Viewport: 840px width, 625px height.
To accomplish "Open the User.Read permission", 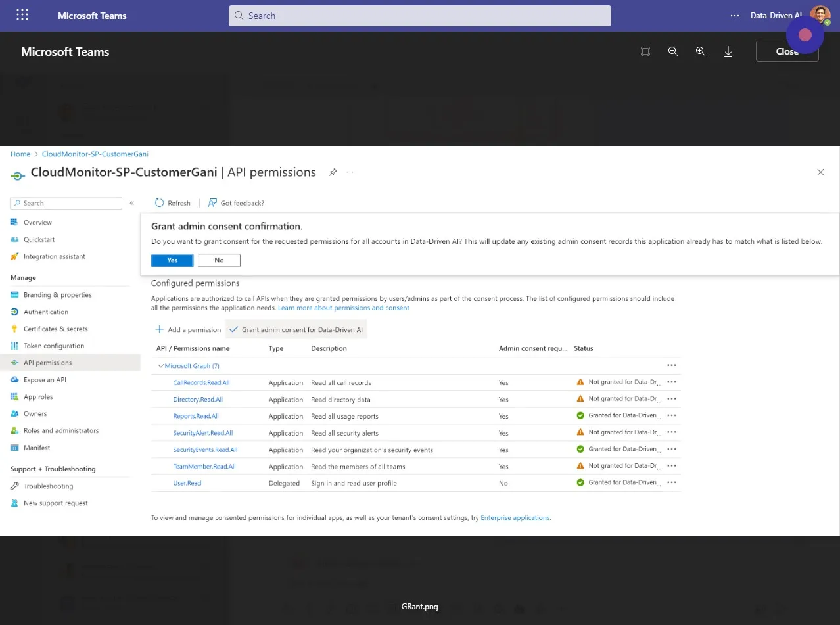I will [x=187, y=483].
